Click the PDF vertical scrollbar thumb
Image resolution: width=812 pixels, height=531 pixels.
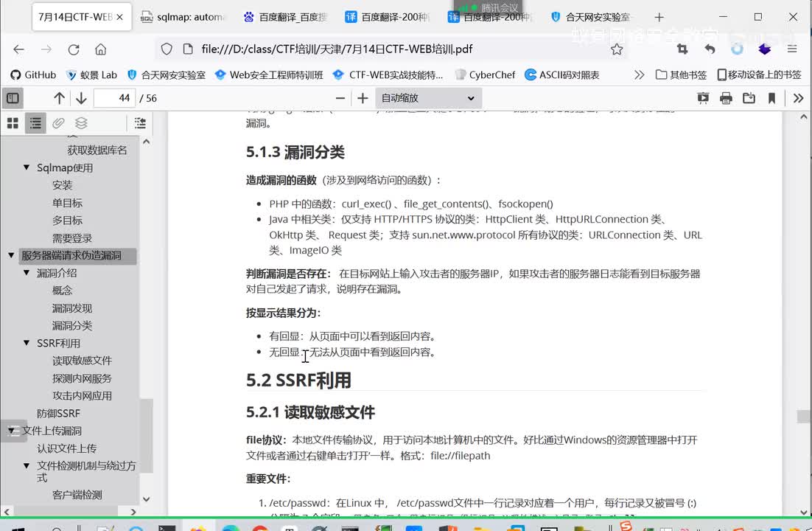[x=804, y=416]
